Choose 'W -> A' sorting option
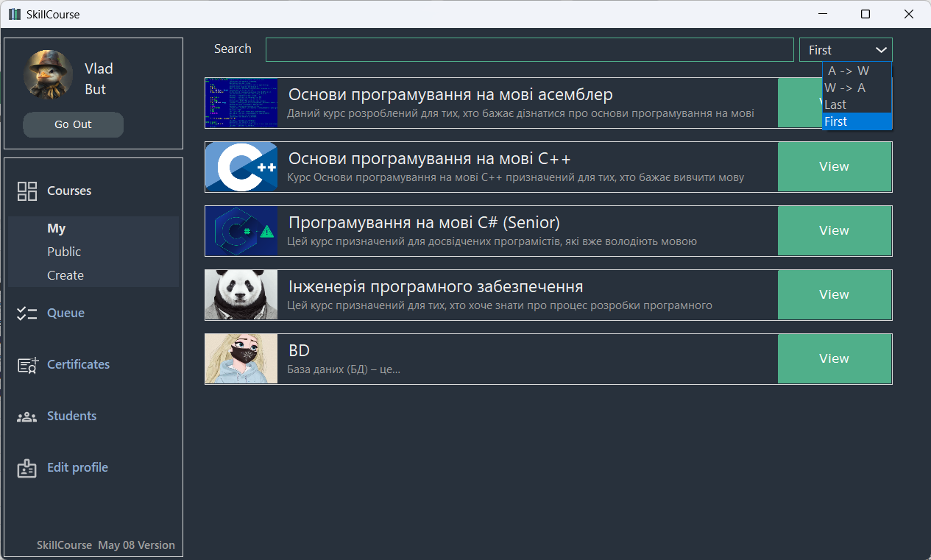The image size is (931, 560). point(846,88)
